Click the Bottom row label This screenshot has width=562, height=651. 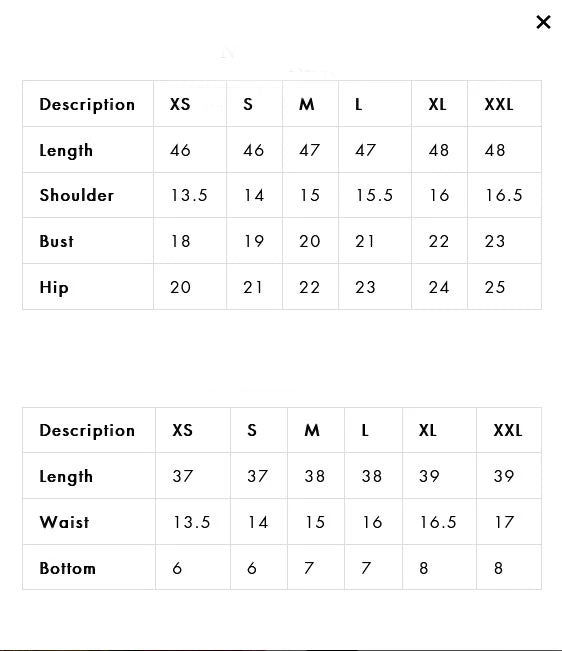68,568
